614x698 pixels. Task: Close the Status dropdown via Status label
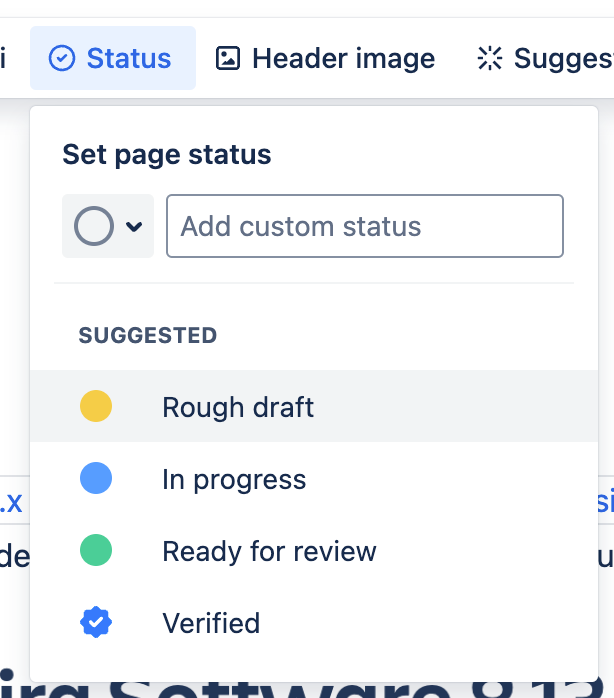(x=129, y=59)
